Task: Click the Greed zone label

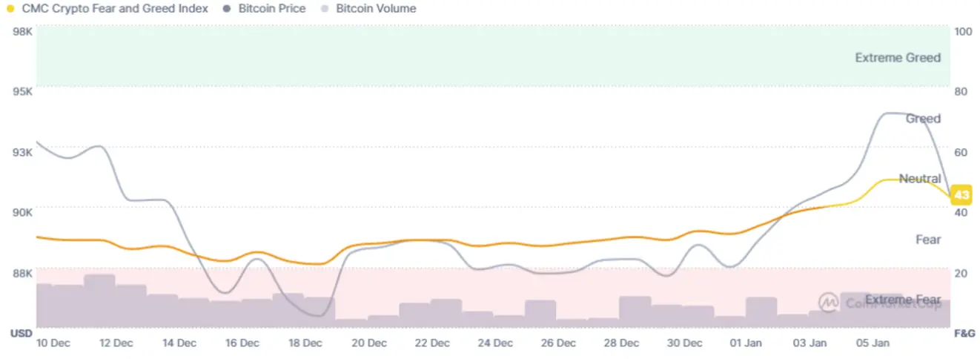Action: (923, 119)
